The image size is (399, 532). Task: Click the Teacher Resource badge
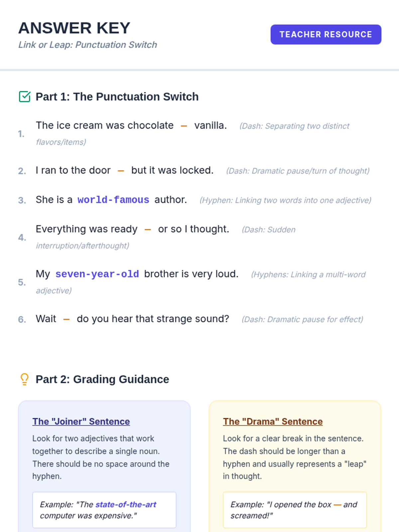point(326,35)
